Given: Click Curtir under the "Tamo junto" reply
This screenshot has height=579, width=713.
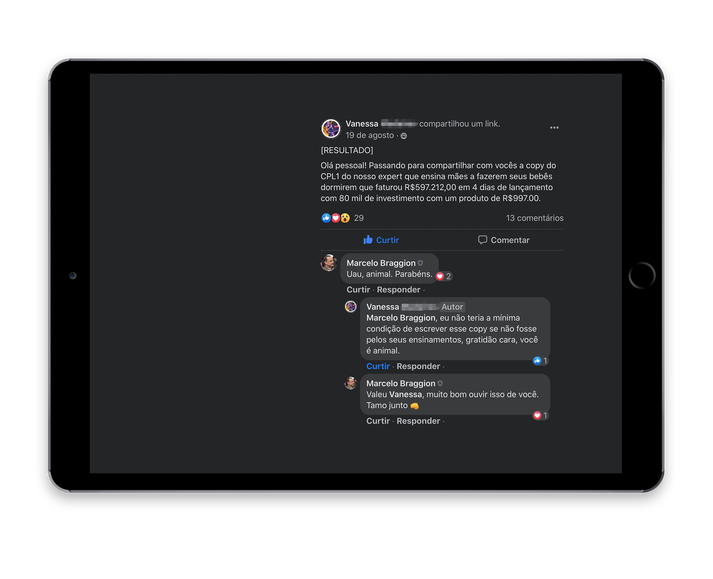Looking at the screenshot, I should pos(377,421).
